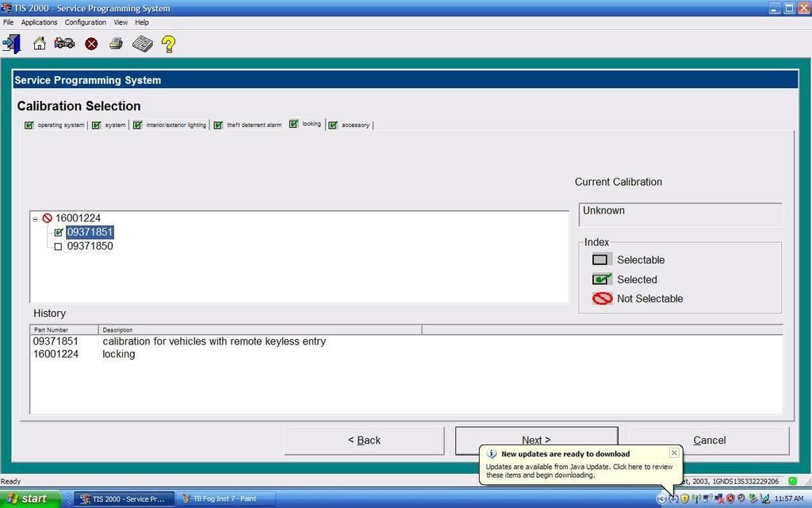
Task: Click the VIN 1GNDS13S332229206 status text
Action: (745, 482)
